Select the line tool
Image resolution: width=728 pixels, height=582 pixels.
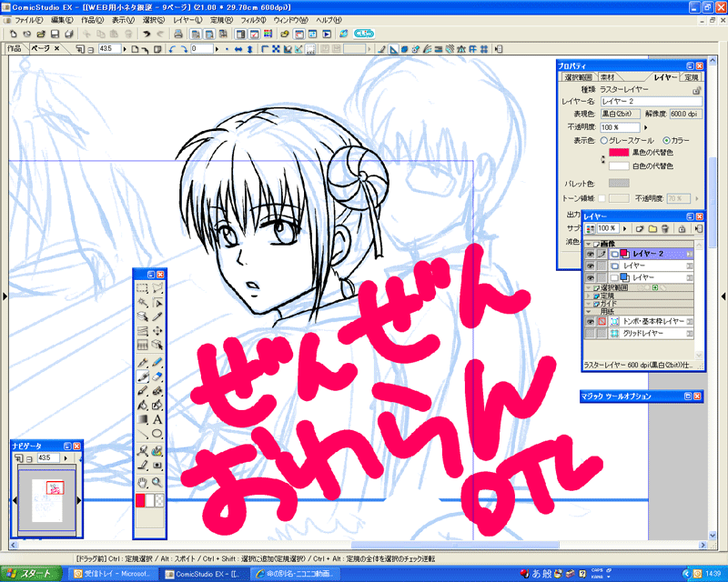(x=143, y=434)
